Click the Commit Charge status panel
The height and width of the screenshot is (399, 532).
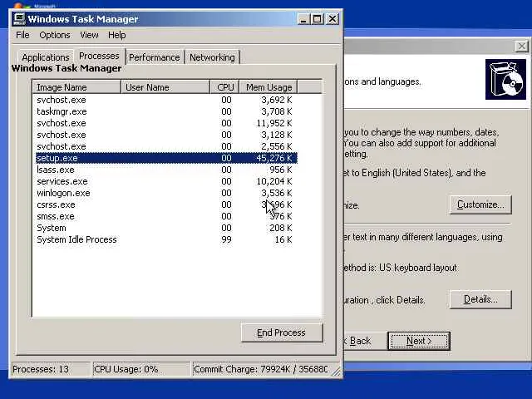[260, 369]
